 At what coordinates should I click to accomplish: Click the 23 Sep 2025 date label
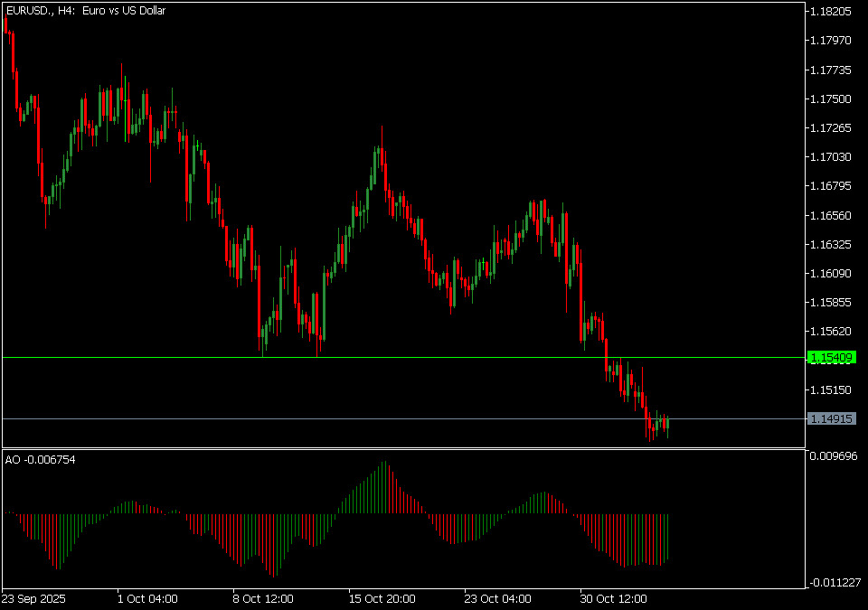(33, 598)
